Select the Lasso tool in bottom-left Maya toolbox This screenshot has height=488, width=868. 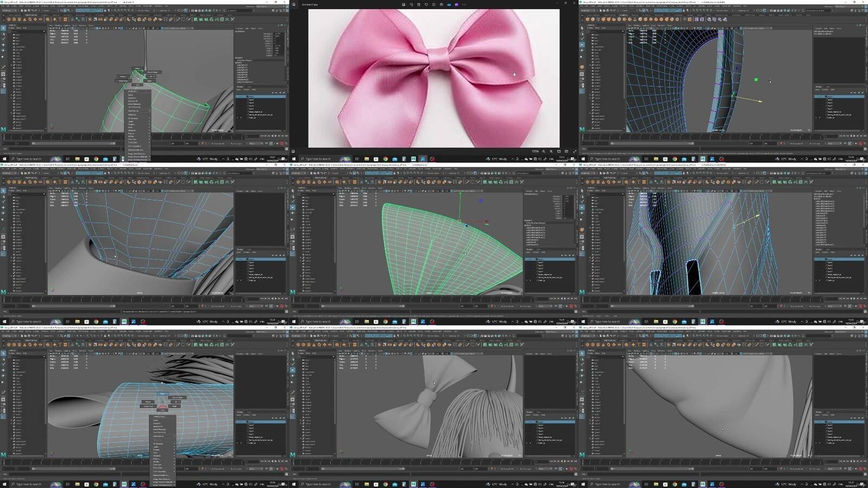pos(3,359)
